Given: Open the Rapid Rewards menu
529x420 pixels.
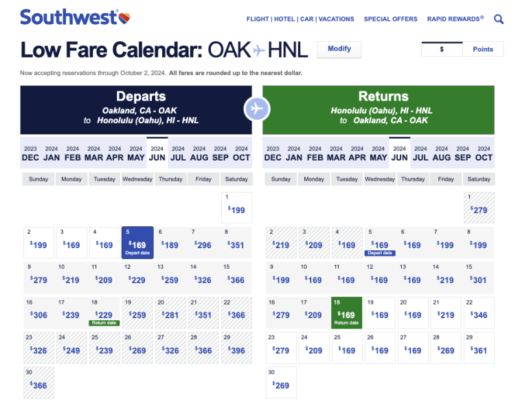Looking at the screenshot, I should coord(455,19).
